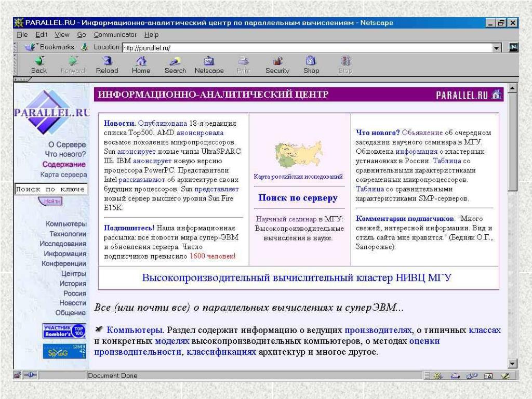Open the File menu
The height and width of the screenshot is (399, 532).
(x=22, y=35)
